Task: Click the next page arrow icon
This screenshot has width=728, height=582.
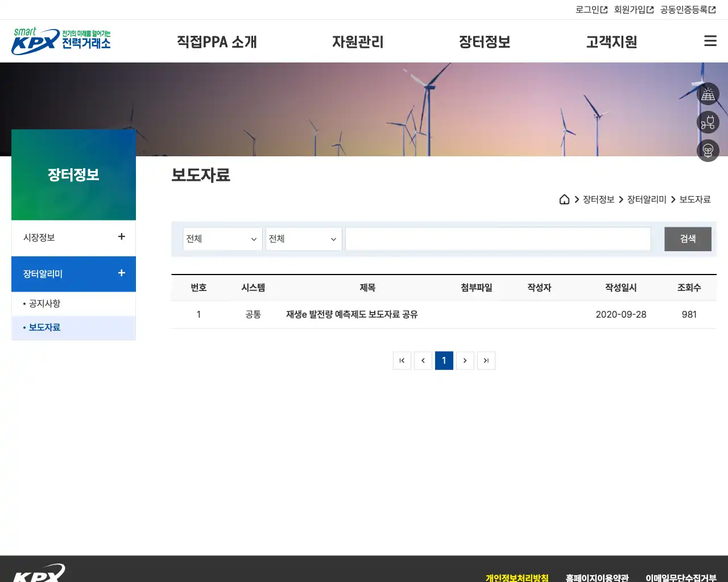Action: [x=465, y=360]
